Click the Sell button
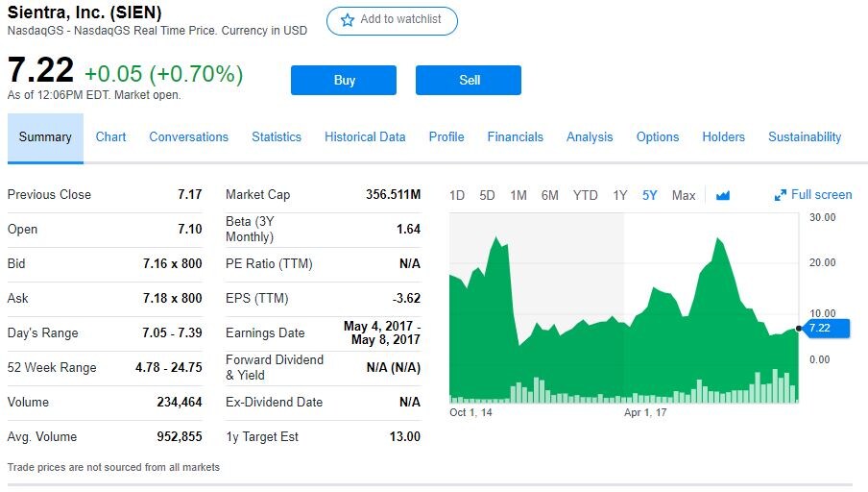This screenshot has height=492, width=868. click(x=469, y=81)
